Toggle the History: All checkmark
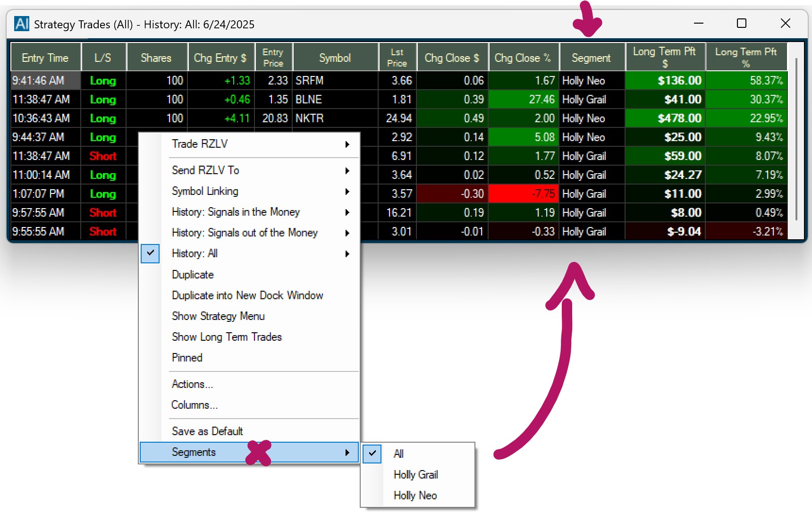The width and height of the screenshot is (812, 513). [150, 253]
